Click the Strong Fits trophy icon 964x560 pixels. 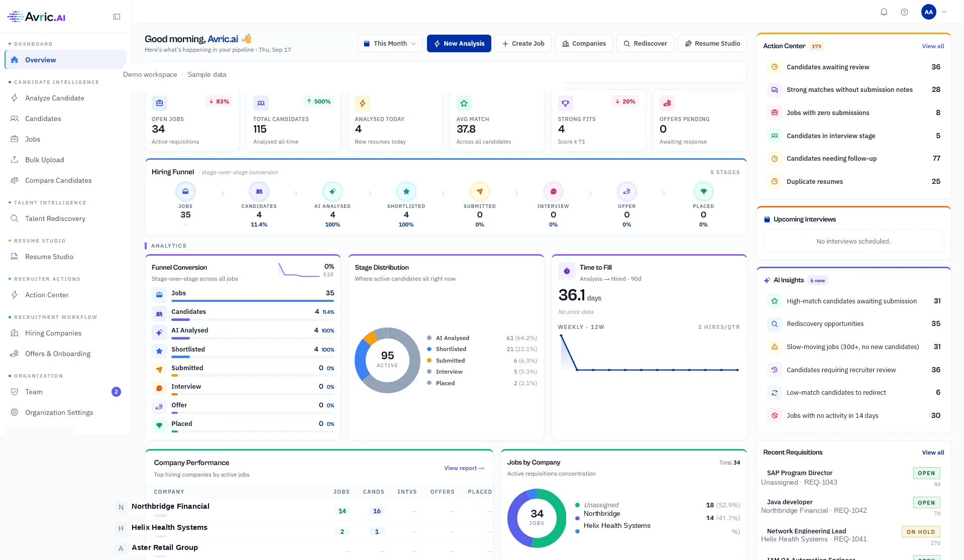click(x=565, y=103)
